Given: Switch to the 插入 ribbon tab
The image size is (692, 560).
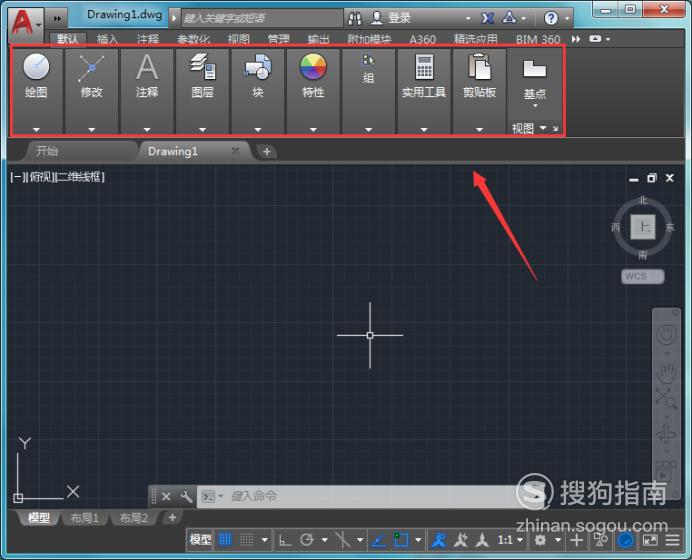Looking at the screenshot, I should point(107,40).
